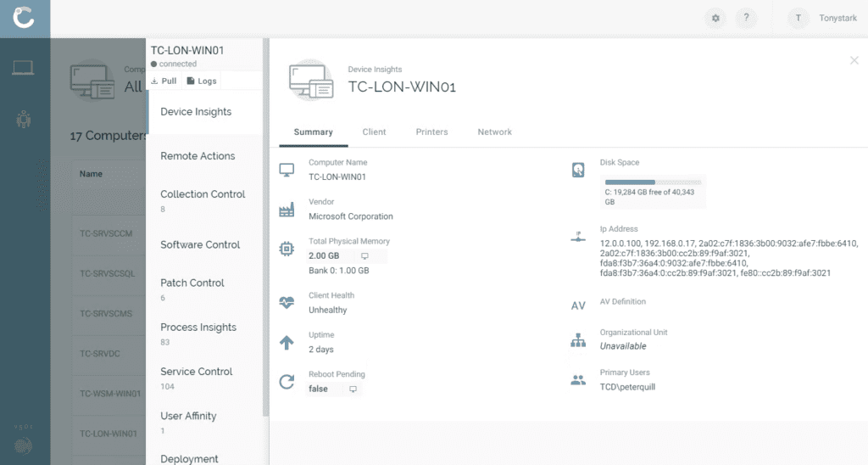Select TC-WSM-WIN01 row in computer list
The height and width of the screenshot is (465, 868).
coord(109,394)
